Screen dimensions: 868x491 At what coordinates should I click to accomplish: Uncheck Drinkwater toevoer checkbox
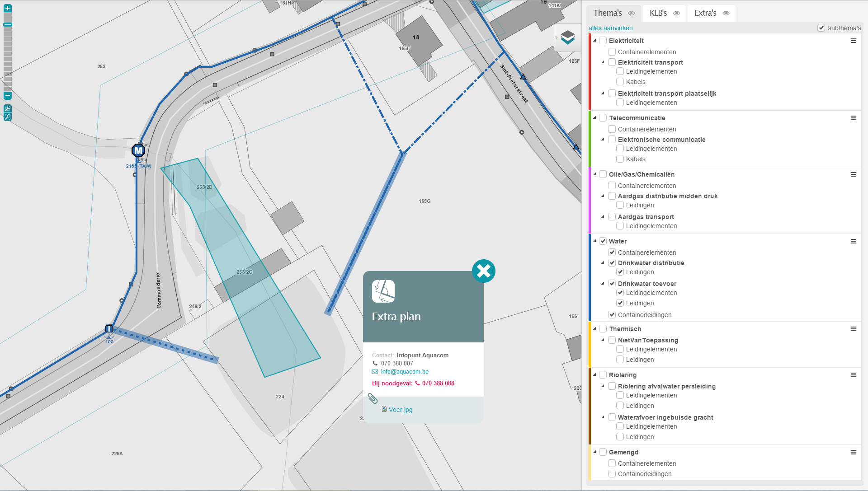click(x=612, y=284)
